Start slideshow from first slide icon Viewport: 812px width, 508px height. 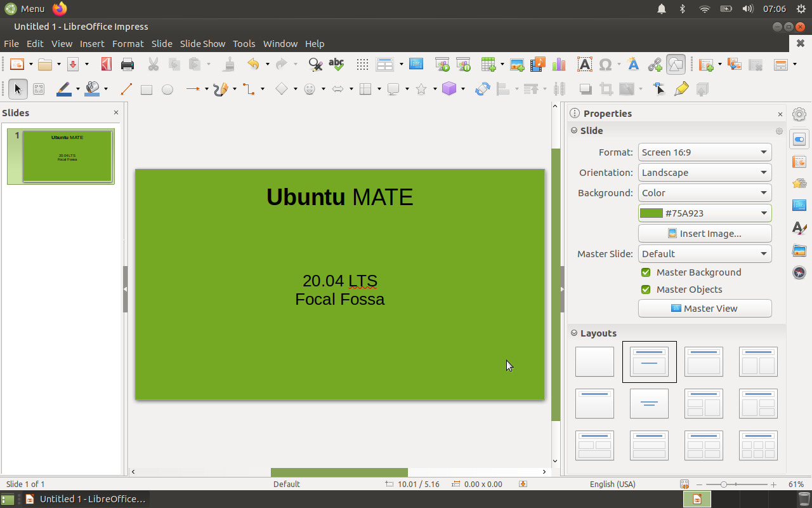(x=442, y=64)
